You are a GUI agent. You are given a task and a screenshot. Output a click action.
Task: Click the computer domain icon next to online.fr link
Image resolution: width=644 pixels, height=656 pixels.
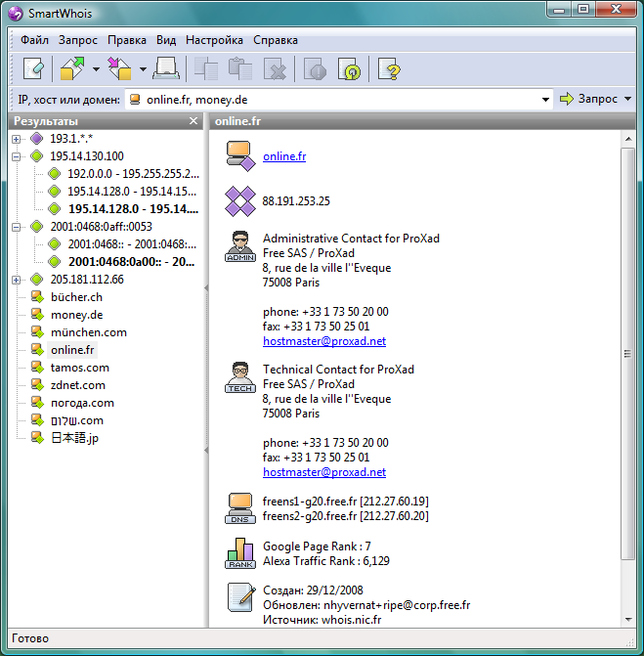point(240,156)
